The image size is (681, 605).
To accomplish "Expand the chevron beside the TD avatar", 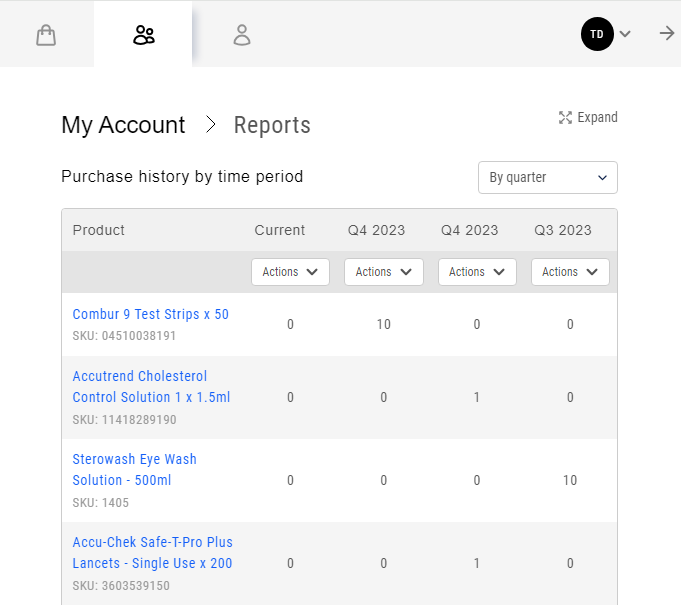I will pos(625,34).
